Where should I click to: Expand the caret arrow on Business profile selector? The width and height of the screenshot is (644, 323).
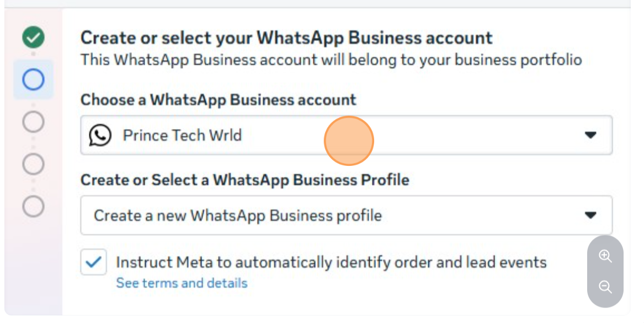[590, 215]
